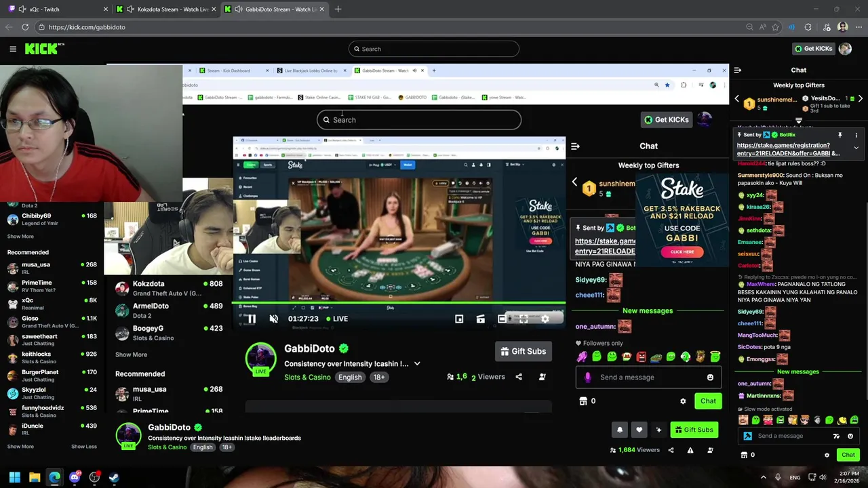Click the user icon right of report triangle
The width and height of the screenshot is (868, 488).
coord(710,450)
